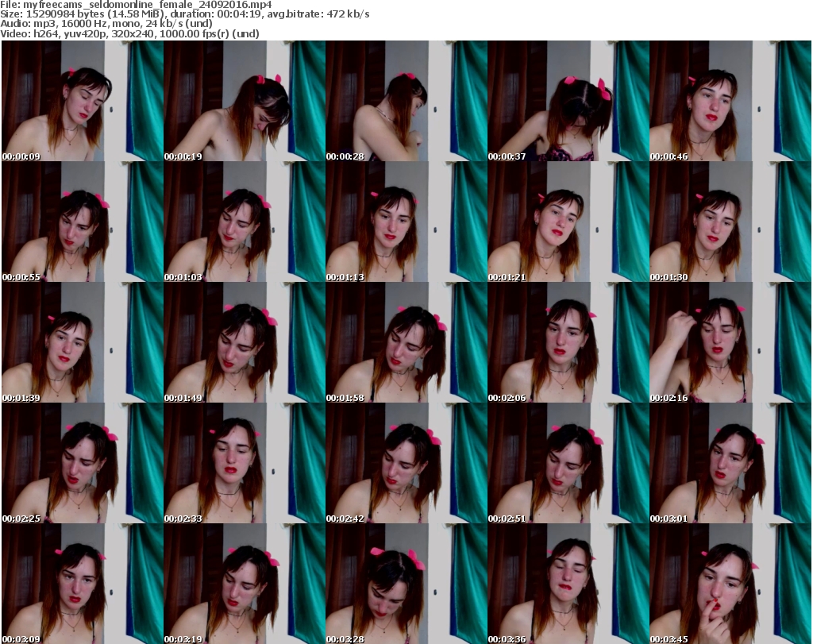
Task: Select the frame marked 00:01:30
Action: (730, 222)
